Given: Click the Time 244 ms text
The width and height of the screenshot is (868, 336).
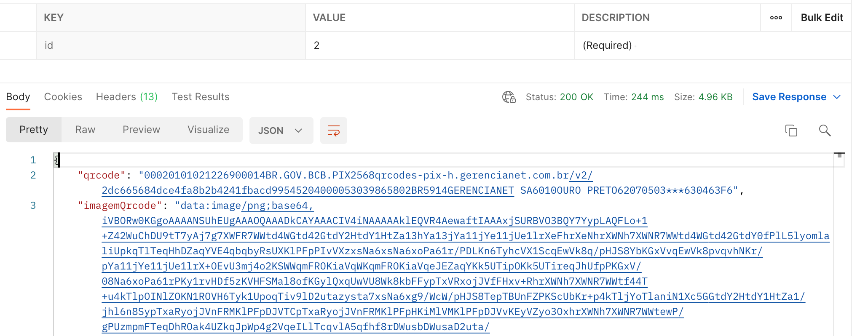Looking at the screenshot, I should click(634, 97).
